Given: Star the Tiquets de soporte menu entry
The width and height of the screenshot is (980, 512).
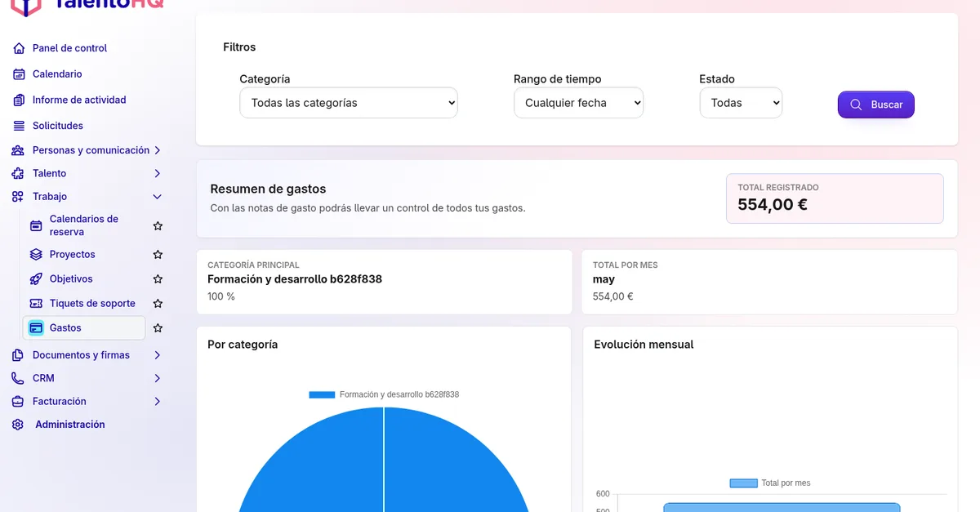Looking at the screenshot, I should 158,304.
